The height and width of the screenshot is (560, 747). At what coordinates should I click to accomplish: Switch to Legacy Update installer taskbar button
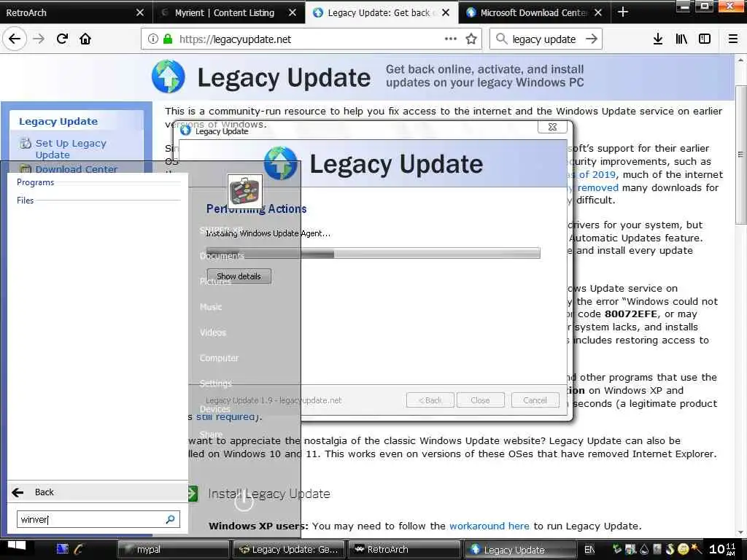(519, 550)
